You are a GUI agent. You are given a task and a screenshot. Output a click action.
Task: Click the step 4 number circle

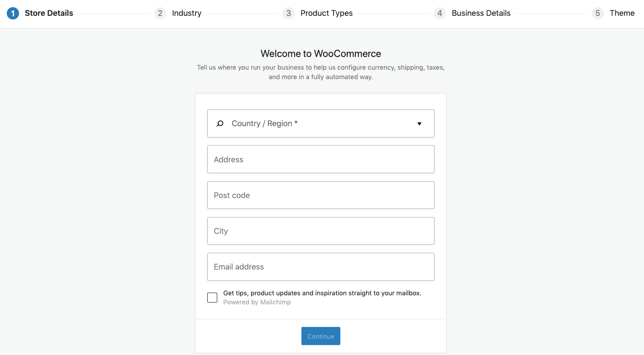point(439,13)
